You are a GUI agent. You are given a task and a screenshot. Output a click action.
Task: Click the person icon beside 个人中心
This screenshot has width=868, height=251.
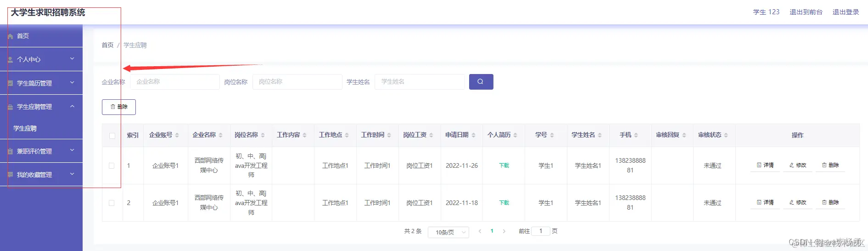click(x=10, y=60)
